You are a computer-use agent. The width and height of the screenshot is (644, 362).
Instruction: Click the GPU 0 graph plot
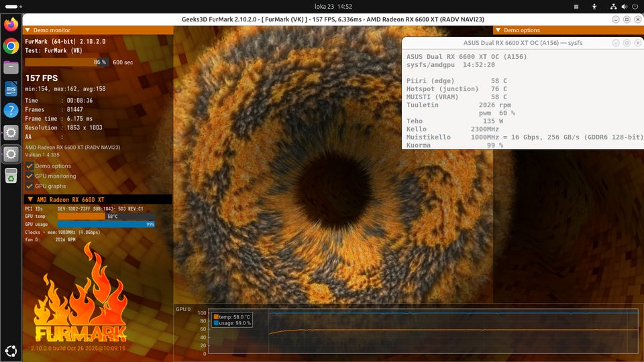[423, 331]
